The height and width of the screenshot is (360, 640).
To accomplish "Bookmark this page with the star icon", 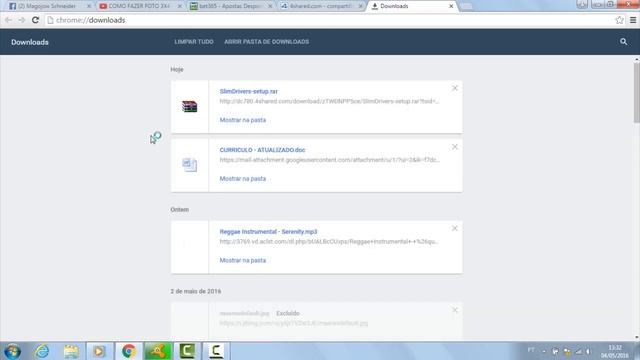I will 619,20.
